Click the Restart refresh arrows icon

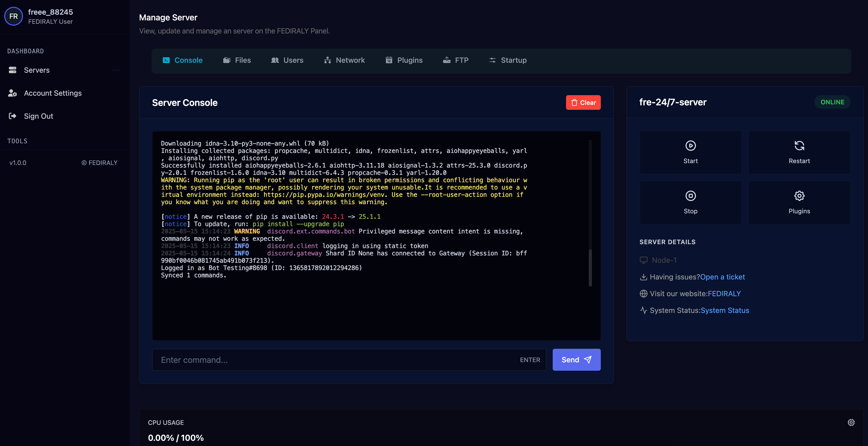point(799,146)
